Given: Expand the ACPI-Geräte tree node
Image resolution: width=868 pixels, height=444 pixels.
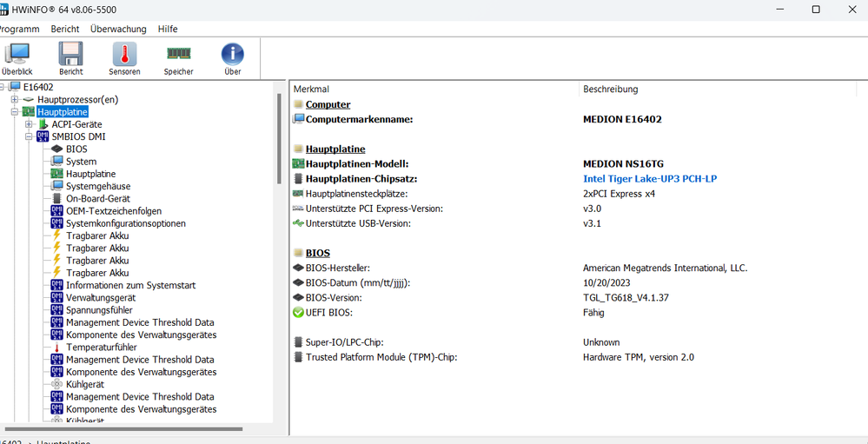Looking at the screenshot, I should click(x=29, y=124).
